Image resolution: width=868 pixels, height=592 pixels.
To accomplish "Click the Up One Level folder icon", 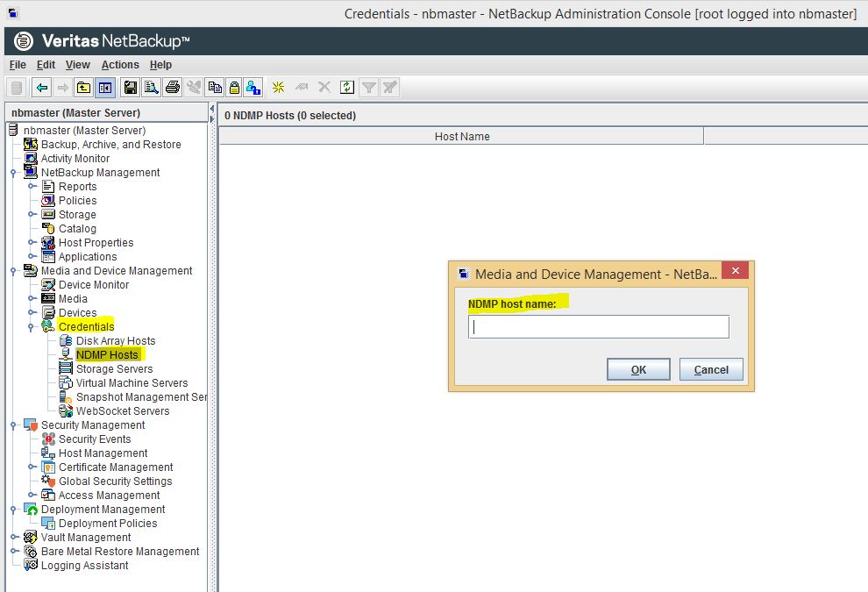I will [x=83, y=87].
